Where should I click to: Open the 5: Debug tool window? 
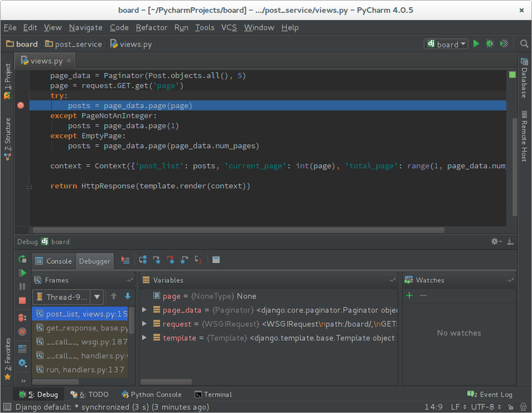pos(39,395)
